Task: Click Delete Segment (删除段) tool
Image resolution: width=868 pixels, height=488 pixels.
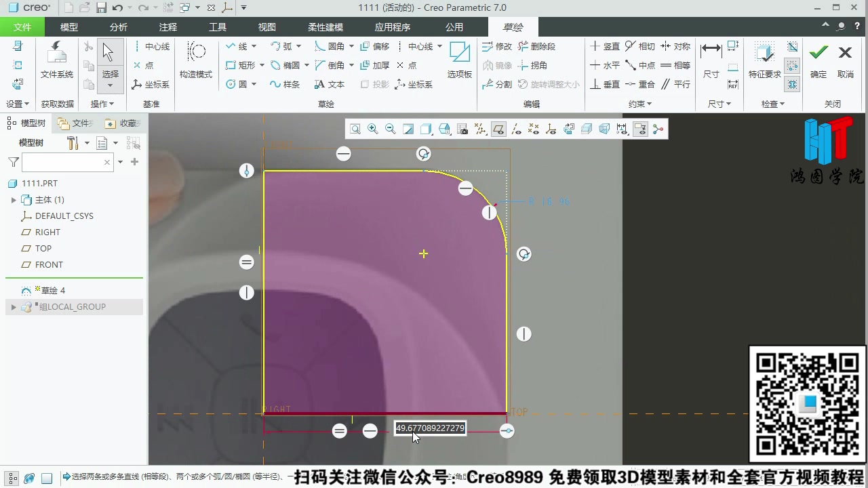Action: pos(536,47)
